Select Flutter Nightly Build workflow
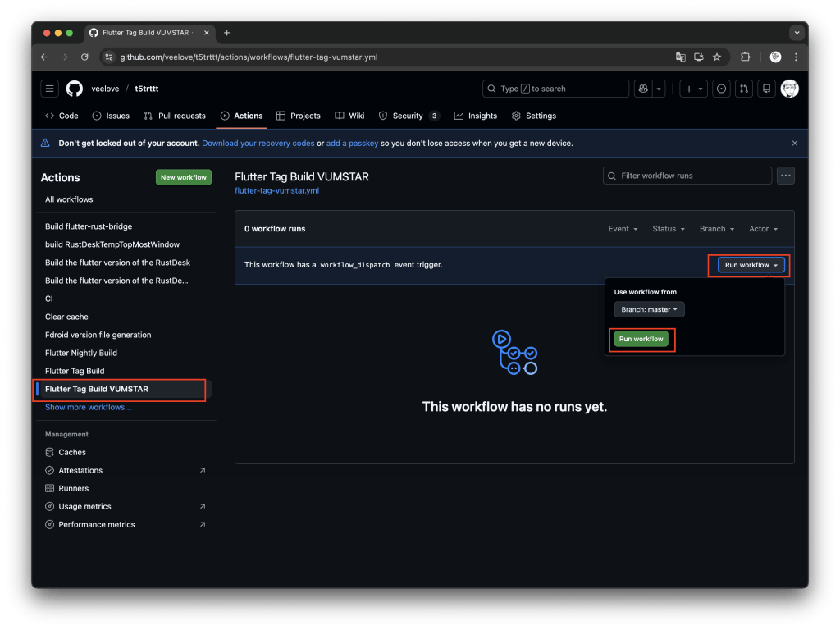 (81, 353)
